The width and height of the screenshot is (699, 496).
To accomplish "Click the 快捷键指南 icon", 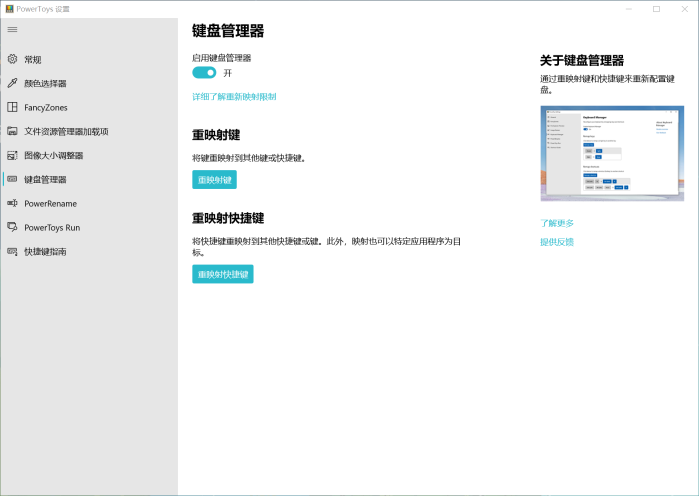I will (12, 251).
